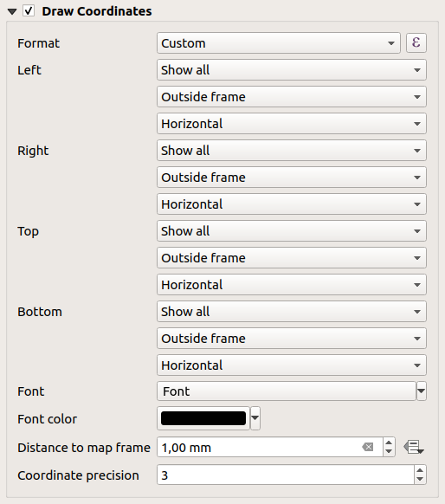Image resolution: width=445 pixels, height=504 pixels.
Task: Open the Format dropdown set to Custom
Action: tap(279, 43)
